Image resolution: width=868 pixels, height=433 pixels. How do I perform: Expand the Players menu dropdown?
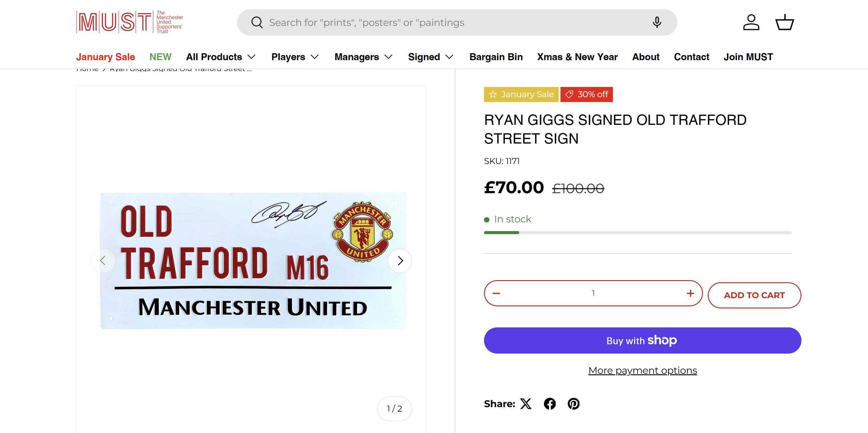pos(295,57)
